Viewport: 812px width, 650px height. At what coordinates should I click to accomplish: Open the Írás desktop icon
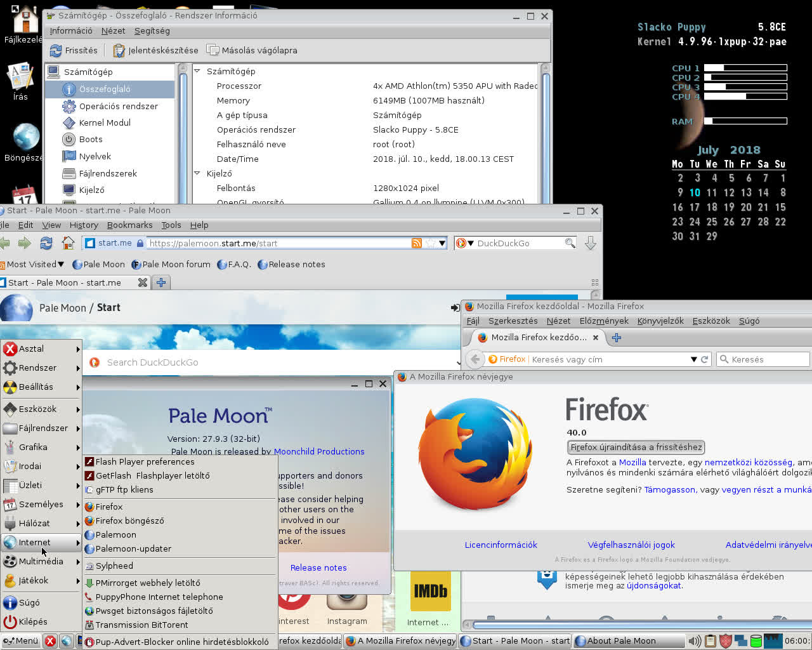[20, 81]
